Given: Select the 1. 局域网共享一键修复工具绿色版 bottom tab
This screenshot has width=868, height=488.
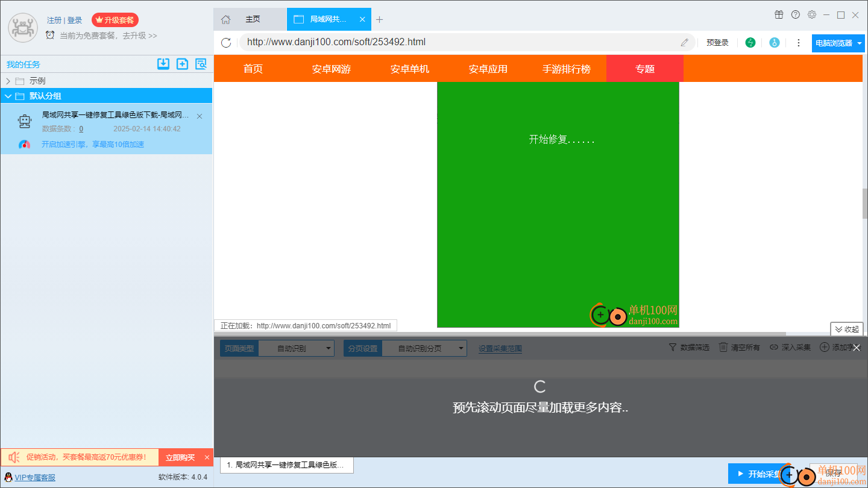Looking at the screenshot, I should tap(287, 465).
